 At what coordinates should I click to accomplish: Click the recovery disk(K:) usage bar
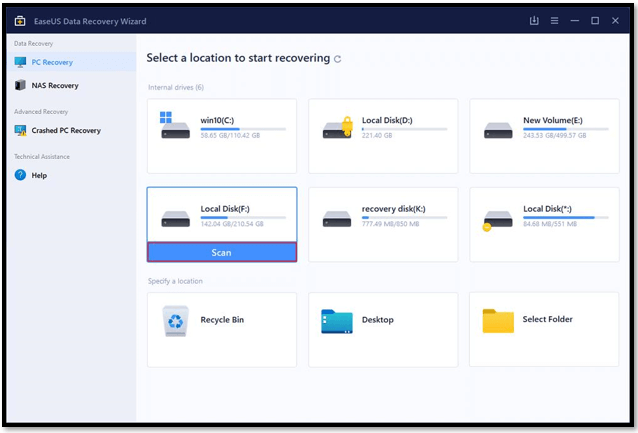(404, 218)
